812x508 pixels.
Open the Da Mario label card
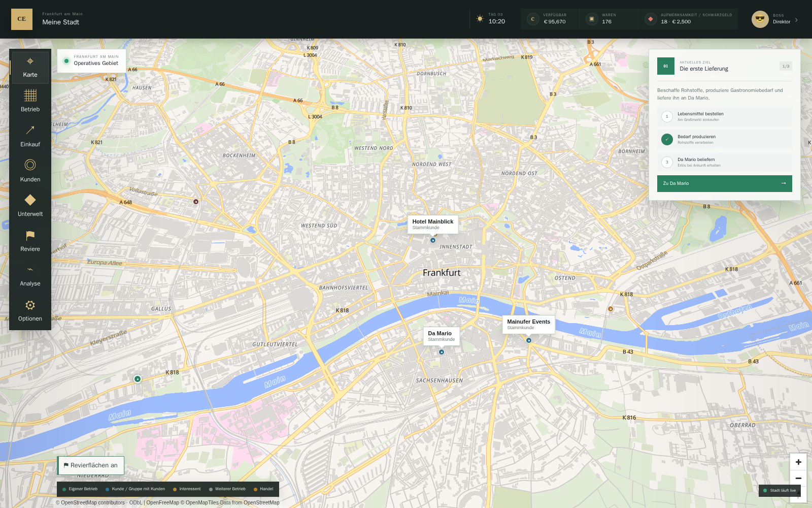pos(442,336)
